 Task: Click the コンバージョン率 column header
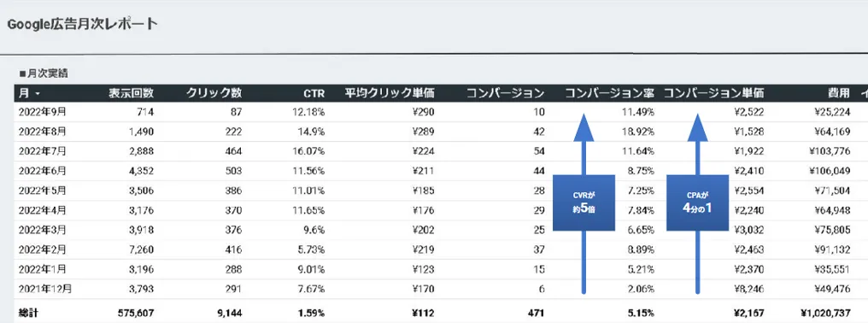point(609,93)
